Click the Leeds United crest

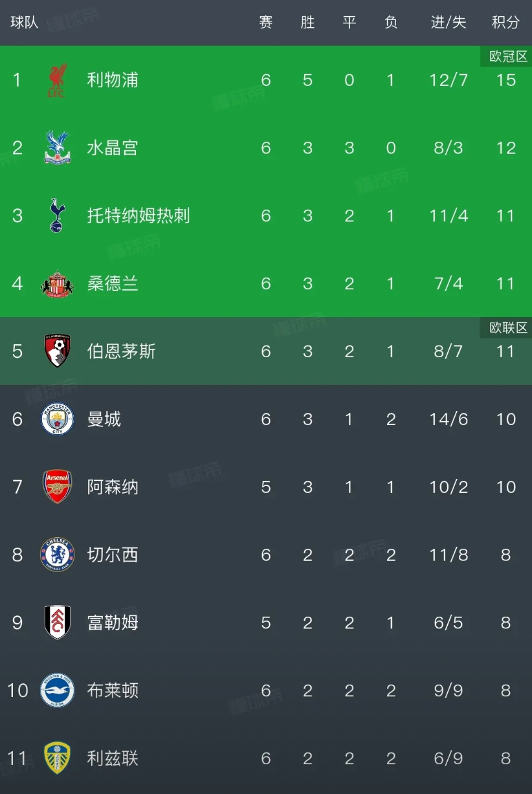click(57, 758)
